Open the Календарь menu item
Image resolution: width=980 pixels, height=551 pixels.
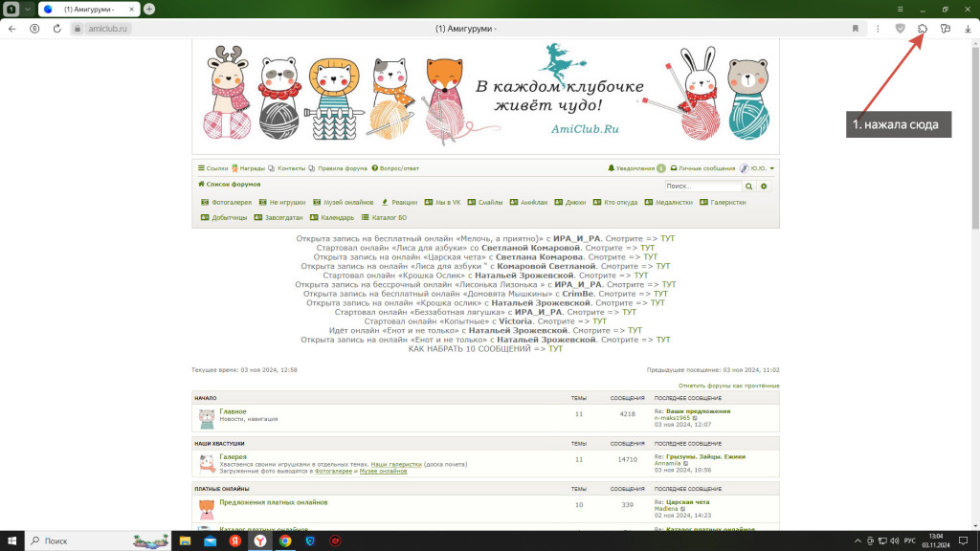pyautogui.click(x=332, y=217)
